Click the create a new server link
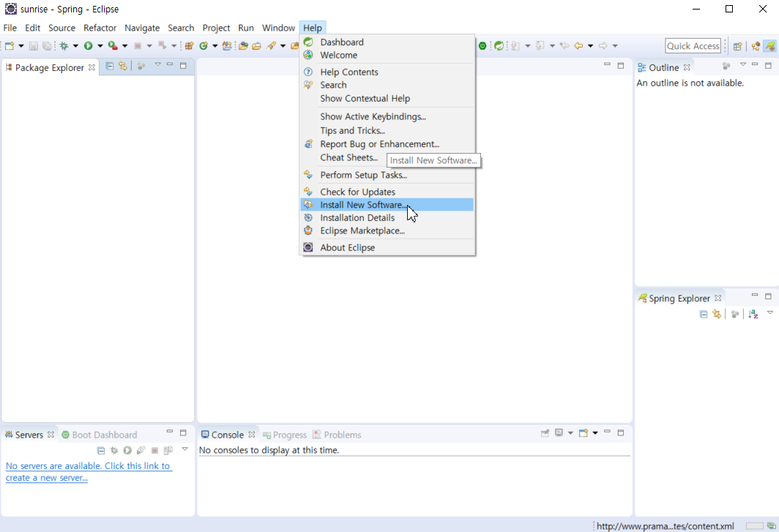The width and height of the screenshot is (779, 532). click(89, 472)
